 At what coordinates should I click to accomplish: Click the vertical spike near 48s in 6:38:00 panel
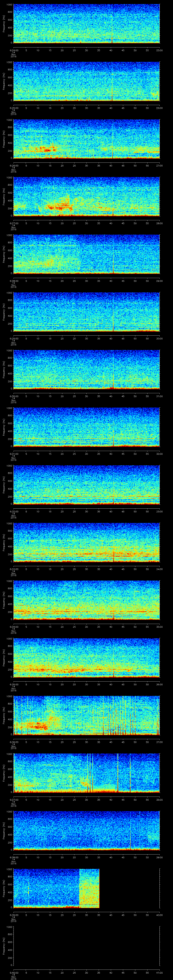point(130,831)
